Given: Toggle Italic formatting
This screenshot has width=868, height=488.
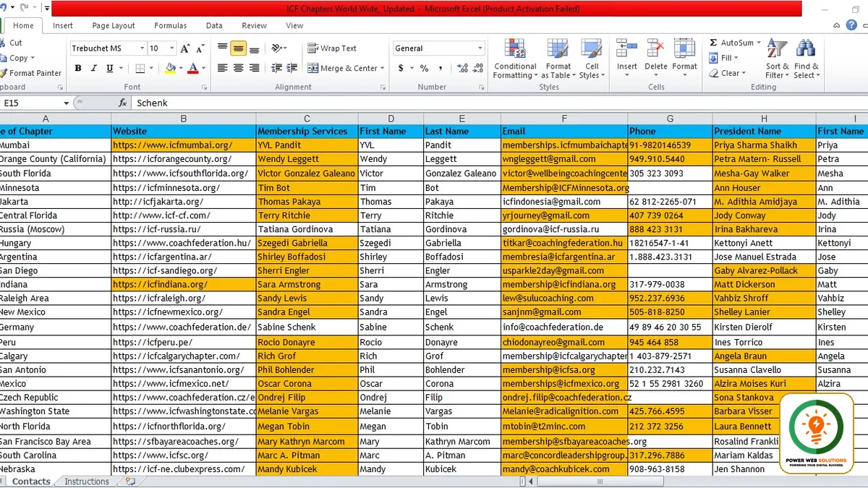Looking at the screenshot, I should point(93,69).
